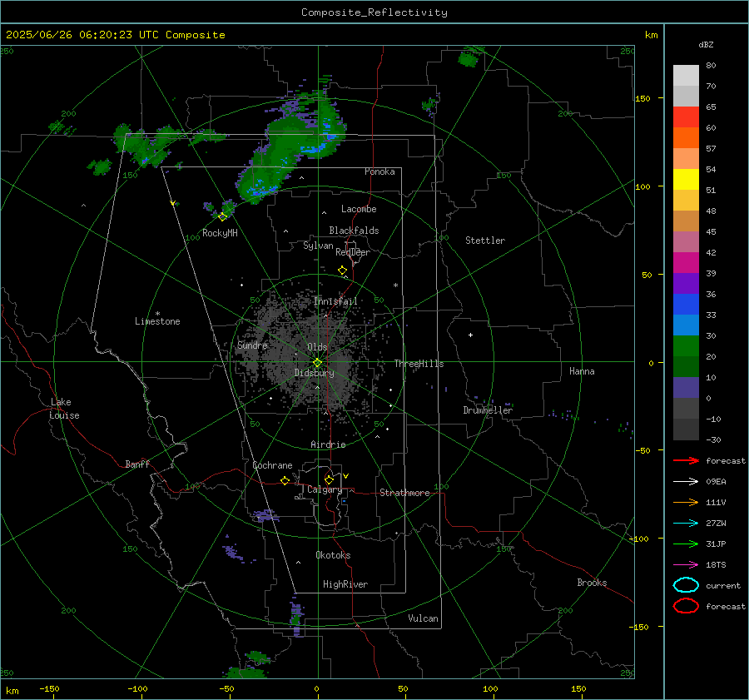Screen dimensions: 749x700
Task: Click the Drumheller city label
Action: 488,410
